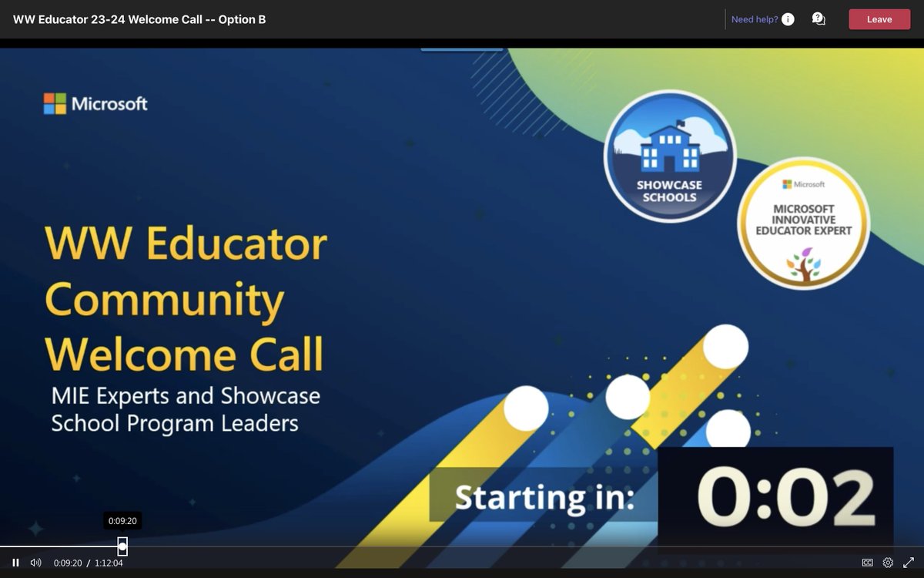Click the Microsoft logo on the slide

click(x=95, y=103)
